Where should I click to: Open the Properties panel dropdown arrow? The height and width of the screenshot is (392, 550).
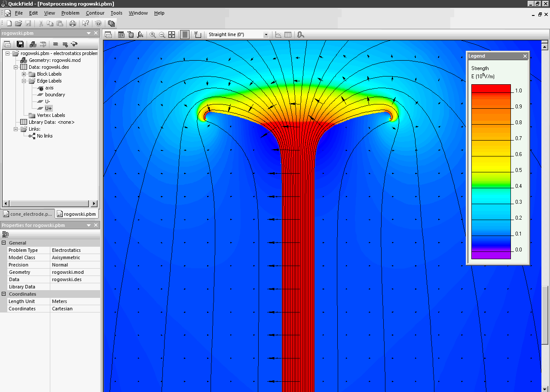[x=89, y=225]
